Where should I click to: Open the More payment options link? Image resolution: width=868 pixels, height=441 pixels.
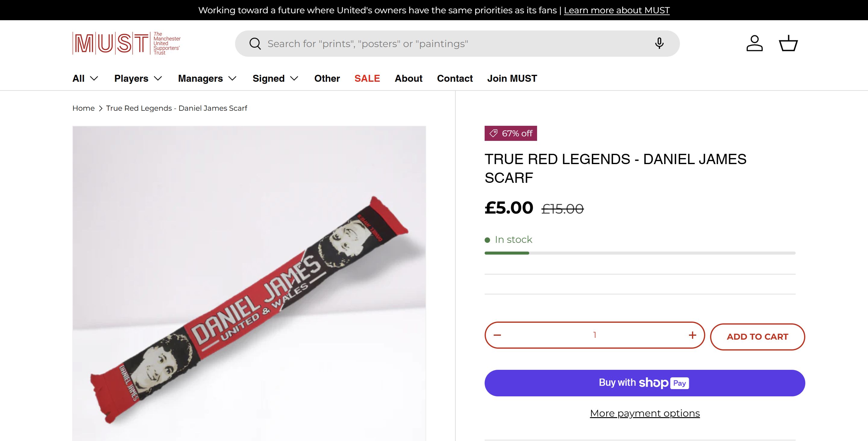pyautogui.click(x=645, y=413)
